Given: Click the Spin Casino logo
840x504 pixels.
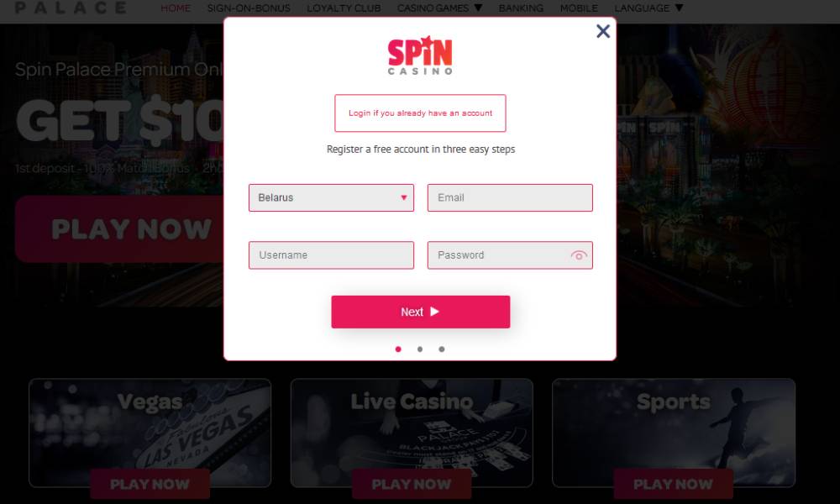Looking at the screenshot, I should click(420, 55).
